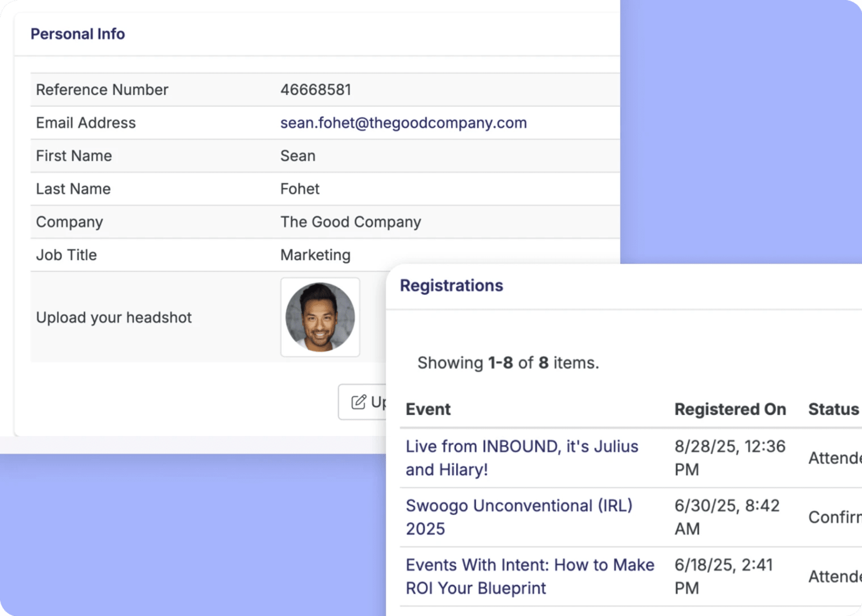
Task: Open 'Events With Intent: How to Make ROI Your Blueprint'
Action: click(530, 576)
